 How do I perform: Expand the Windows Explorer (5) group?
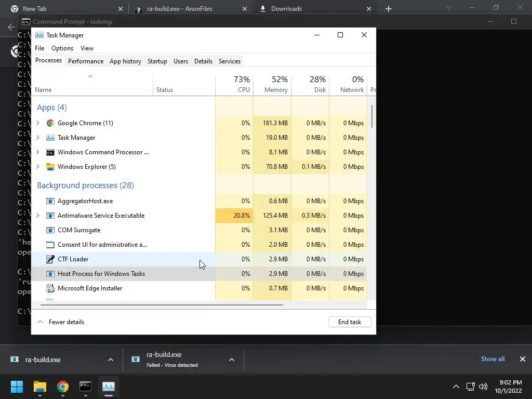pyautogui.click(x=37, y=167)
